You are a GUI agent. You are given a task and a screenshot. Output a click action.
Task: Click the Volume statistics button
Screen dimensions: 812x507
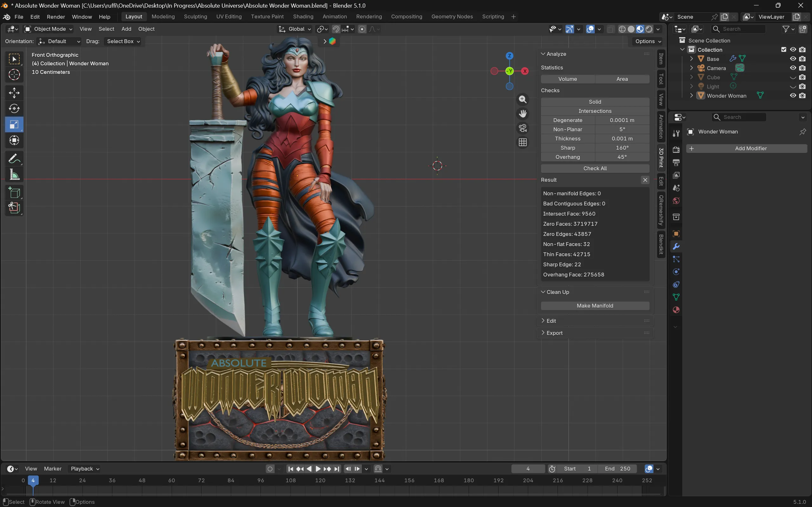tap(567, 79)
